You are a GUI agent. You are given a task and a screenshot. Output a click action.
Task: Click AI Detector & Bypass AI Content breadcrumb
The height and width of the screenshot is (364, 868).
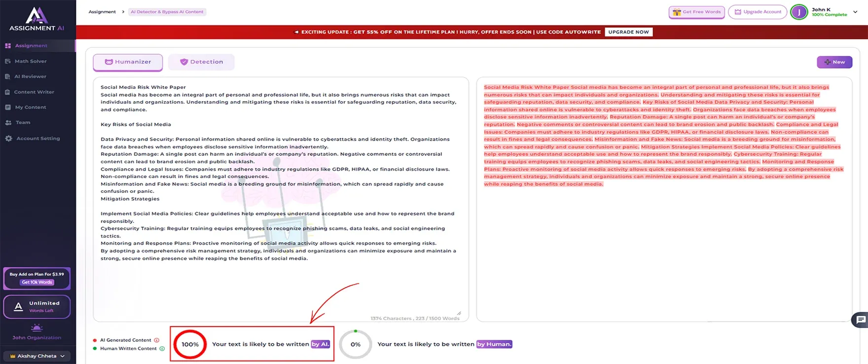coord(167,12)
